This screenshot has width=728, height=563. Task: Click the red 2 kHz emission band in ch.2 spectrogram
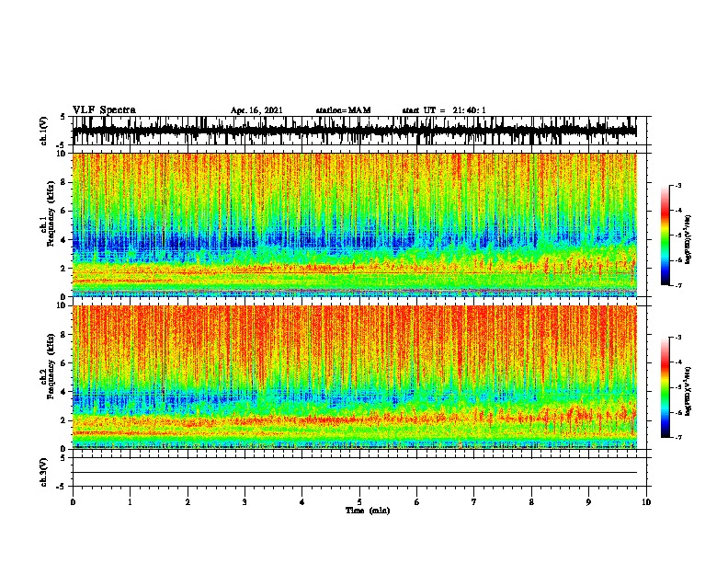coord(354,419)
